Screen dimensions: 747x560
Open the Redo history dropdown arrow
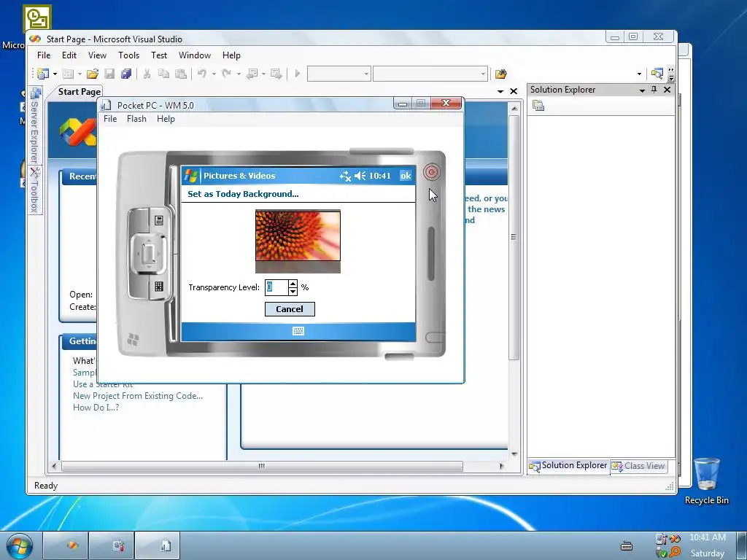(239, 74)
